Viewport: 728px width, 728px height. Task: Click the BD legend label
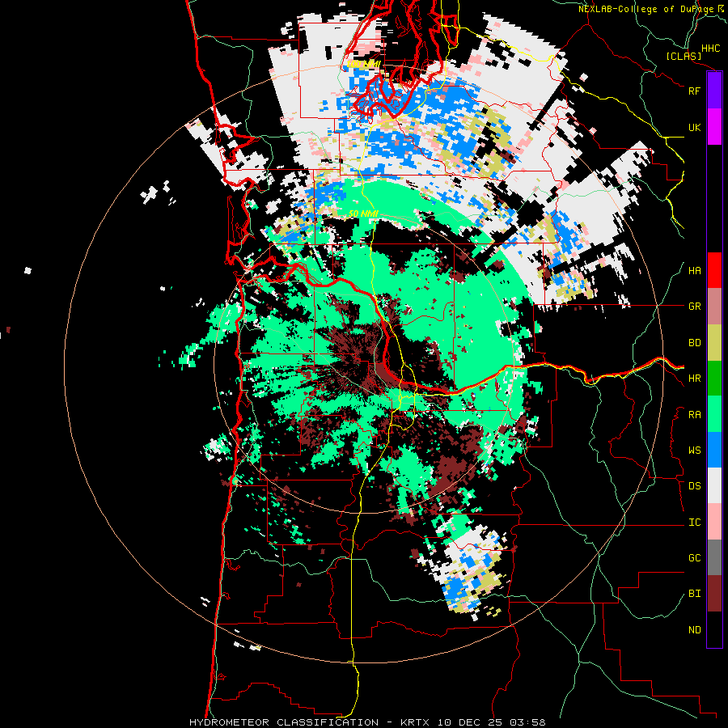click(x=694, y=343)
